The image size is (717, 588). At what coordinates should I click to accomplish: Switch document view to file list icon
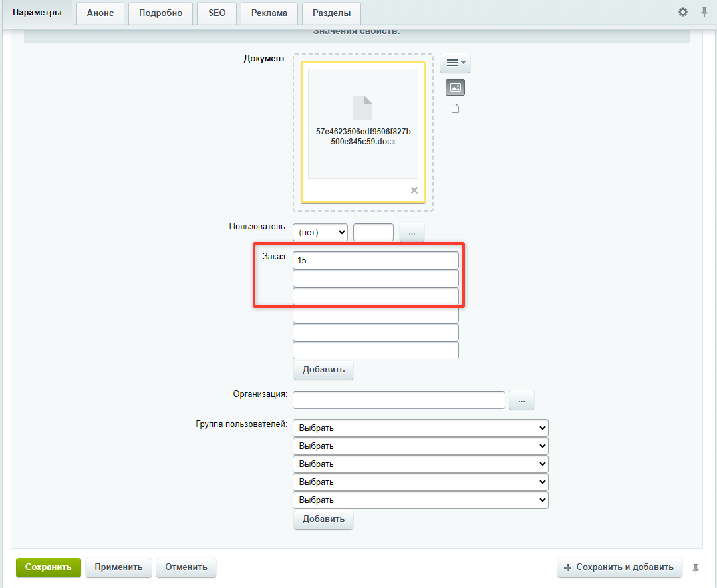click(455, 108)
